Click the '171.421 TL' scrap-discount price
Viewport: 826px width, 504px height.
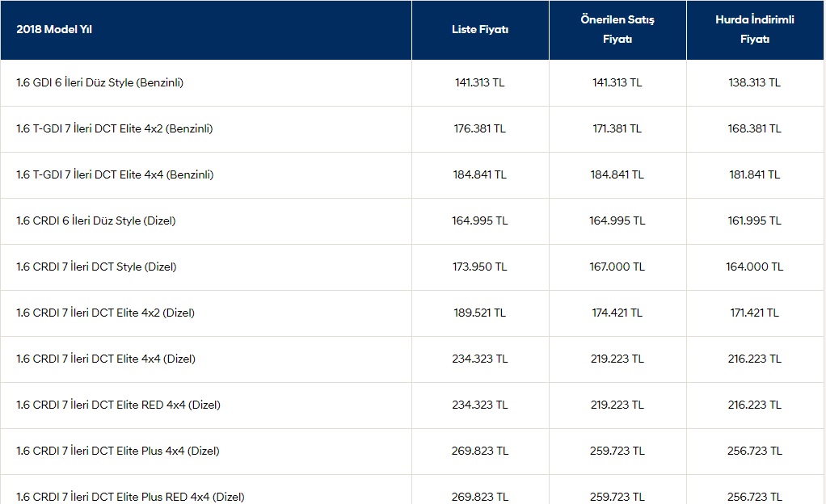(755, 313)
